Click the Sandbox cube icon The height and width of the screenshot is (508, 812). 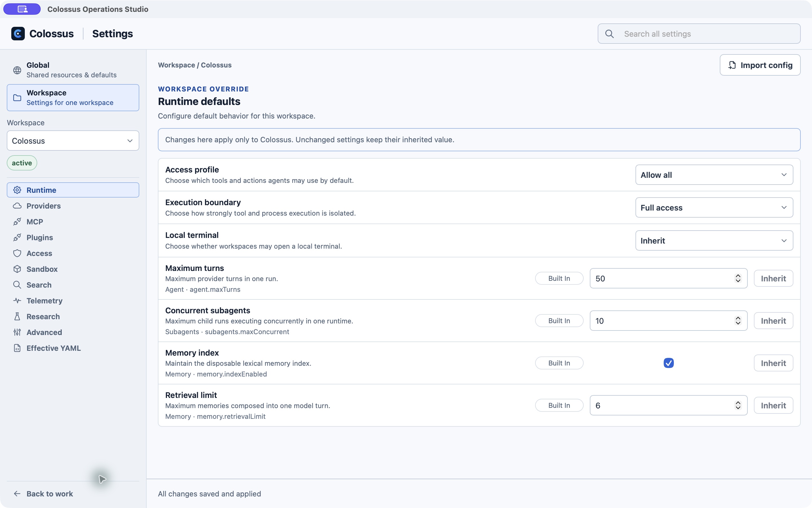[x=17, y=269]
